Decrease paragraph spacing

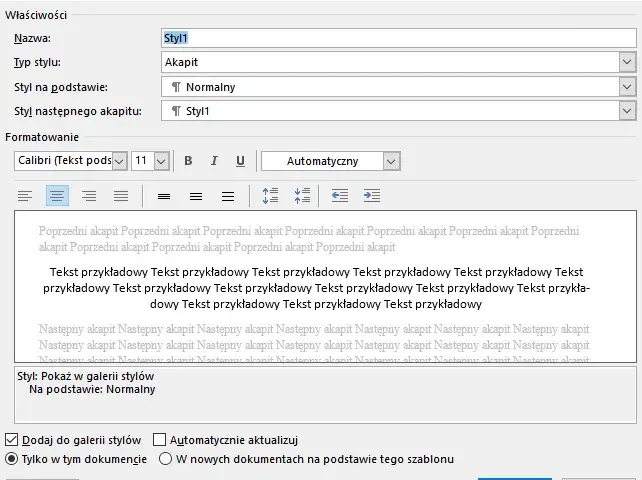pyautogui.click(x=302, y=196)
